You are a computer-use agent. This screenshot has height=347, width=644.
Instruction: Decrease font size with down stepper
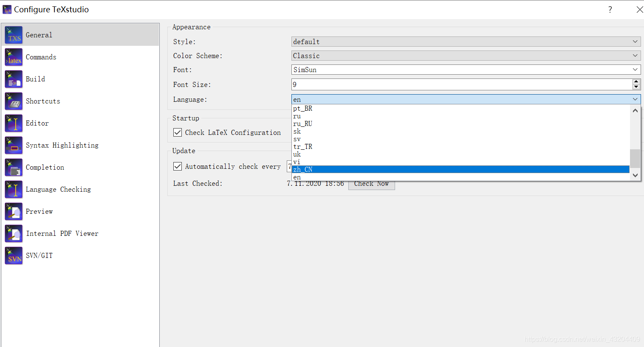(x=636, y=87)
